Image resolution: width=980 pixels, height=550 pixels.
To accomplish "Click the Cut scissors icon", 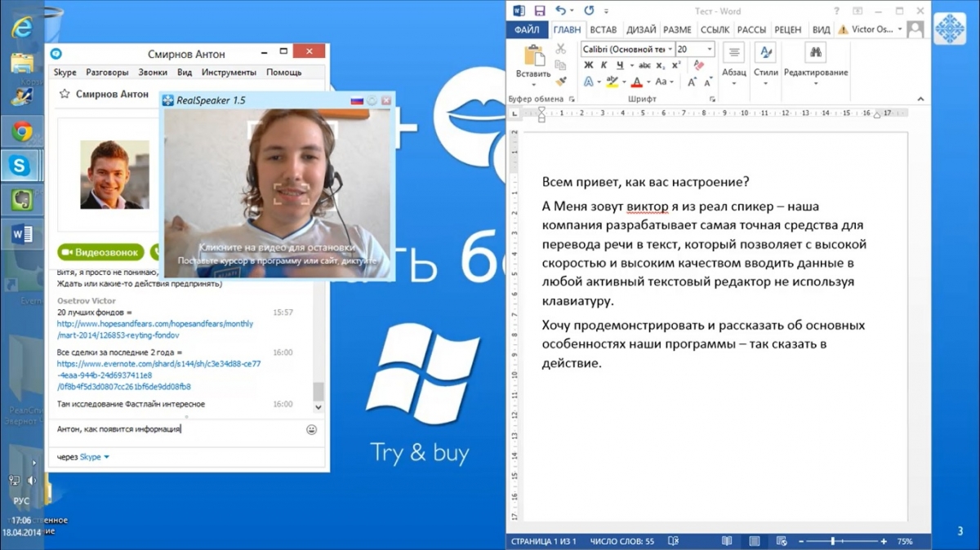I will [x=561, y=50].
